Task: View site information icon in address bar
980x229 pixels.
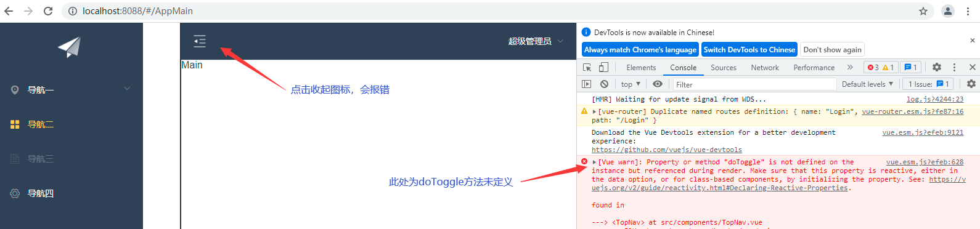Action: point(73,11)
